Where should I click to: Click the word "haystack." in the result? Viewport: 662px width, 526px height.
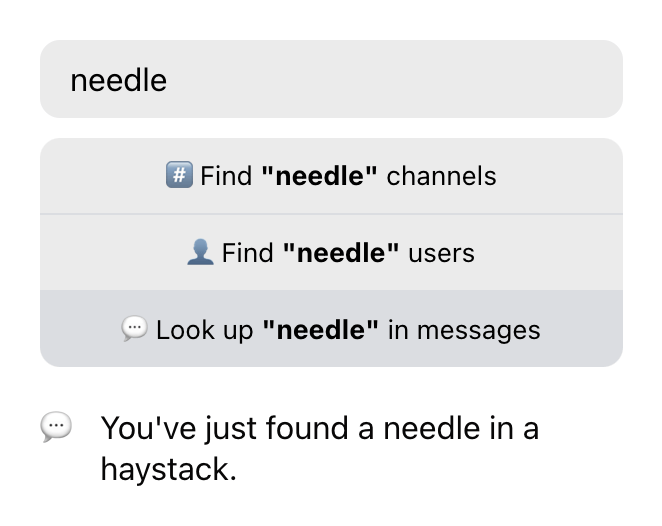(x=168, y=469)
